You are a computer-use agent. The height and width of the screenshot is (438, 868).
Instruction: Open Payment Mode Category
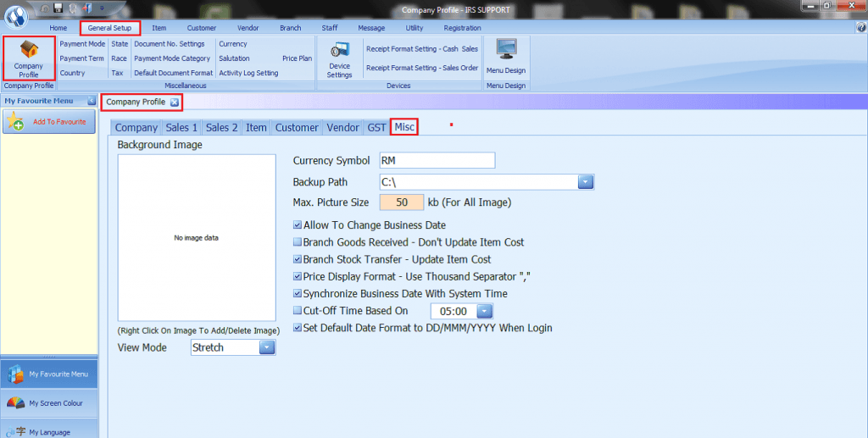172,58
